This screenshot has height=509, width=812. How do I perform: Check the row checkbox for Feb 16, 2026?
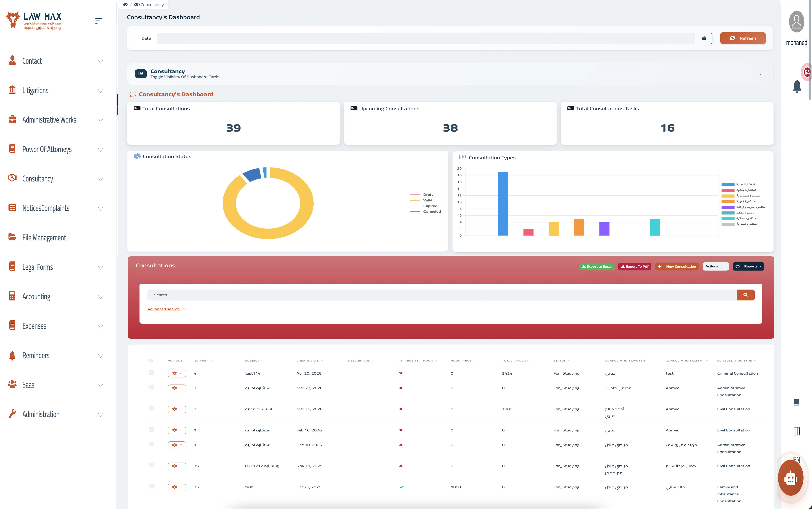152,430
